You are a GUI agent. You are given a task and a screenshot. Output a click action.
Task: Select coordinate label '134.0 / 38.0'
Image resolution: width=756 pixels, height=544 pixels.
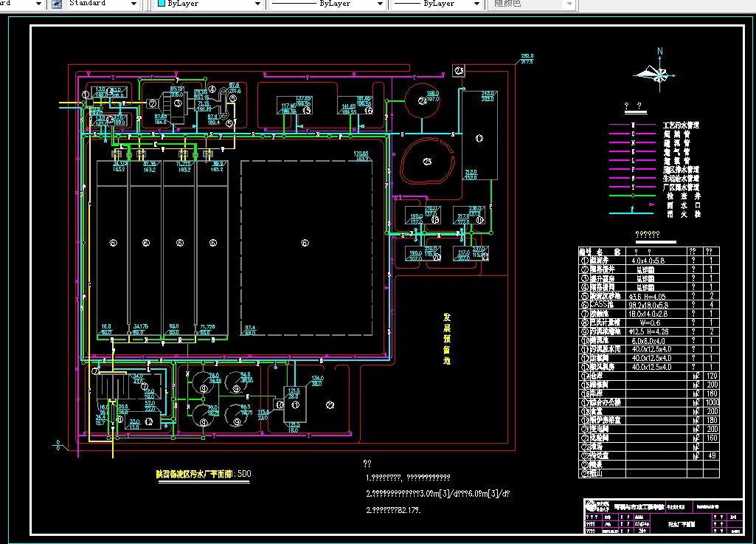(x=317, y=381)
